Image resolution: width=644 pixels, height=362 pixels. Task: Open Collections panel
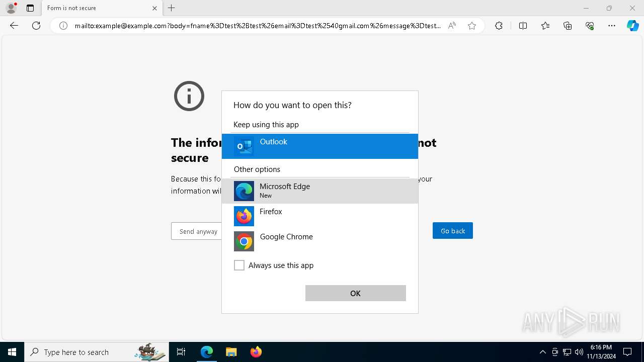pyautogui.click(x=568, y=26)
